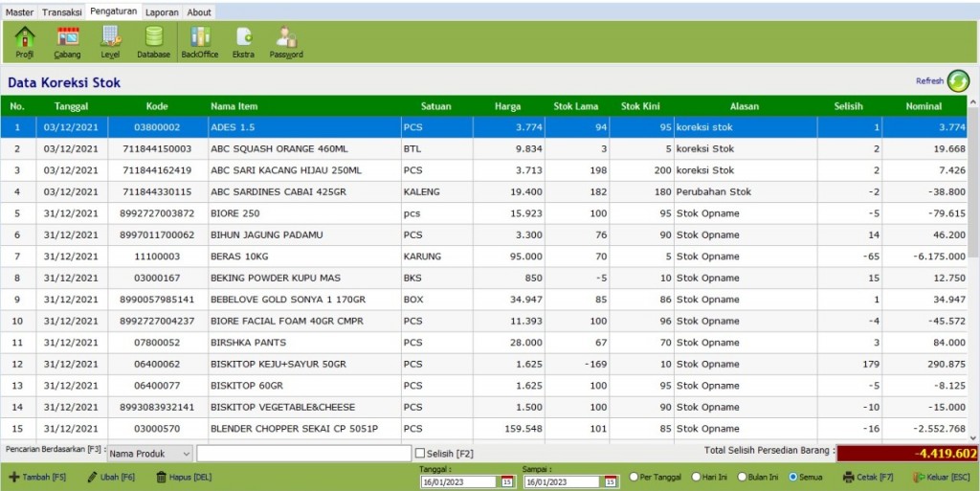
Task: Open the Level settings icon
Action: [111, 36]
